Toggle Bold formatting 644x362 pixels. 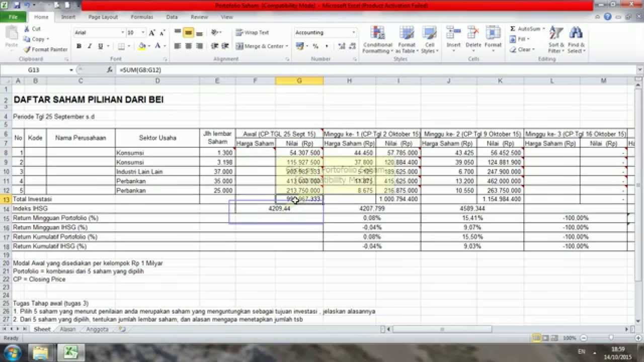pyautogui.click(x=79, y=46)
